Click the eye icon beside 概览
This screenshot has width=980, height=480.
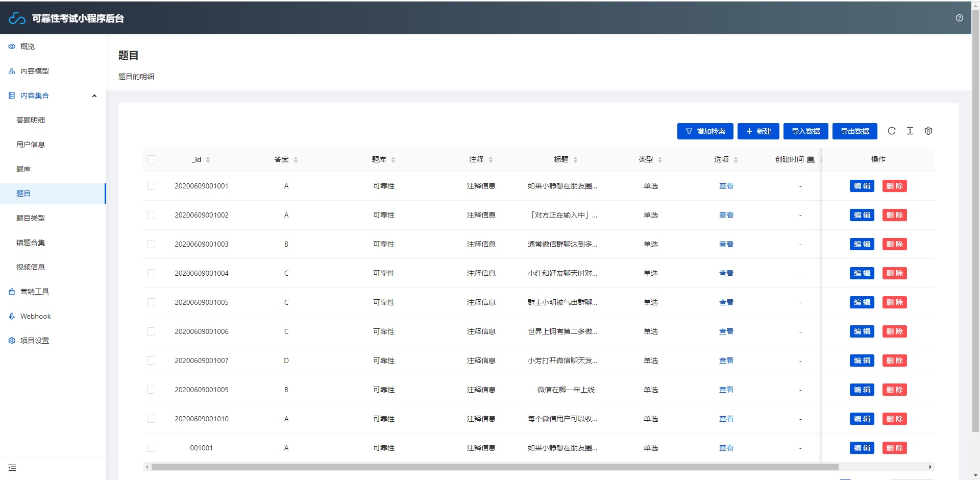coord(12,46)
